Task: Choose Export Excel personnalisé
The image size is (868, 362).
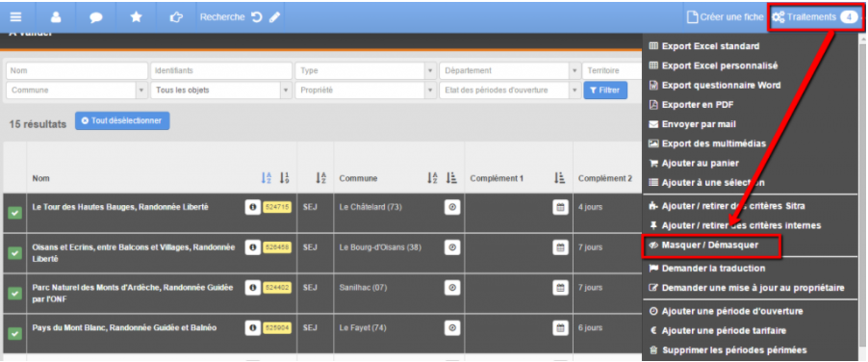Action: (720, 65)
